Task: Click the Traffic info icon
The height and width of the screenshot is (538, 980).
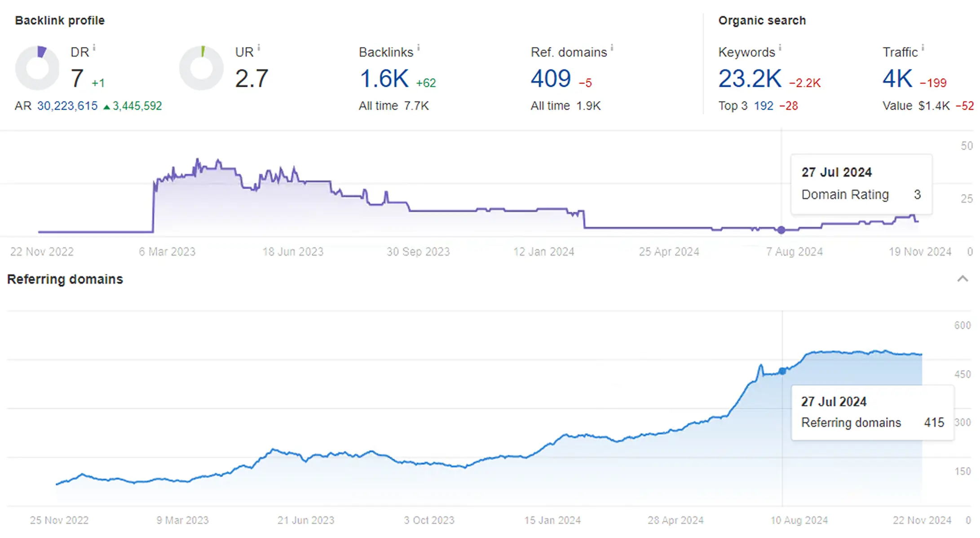Action: (923, 47)
